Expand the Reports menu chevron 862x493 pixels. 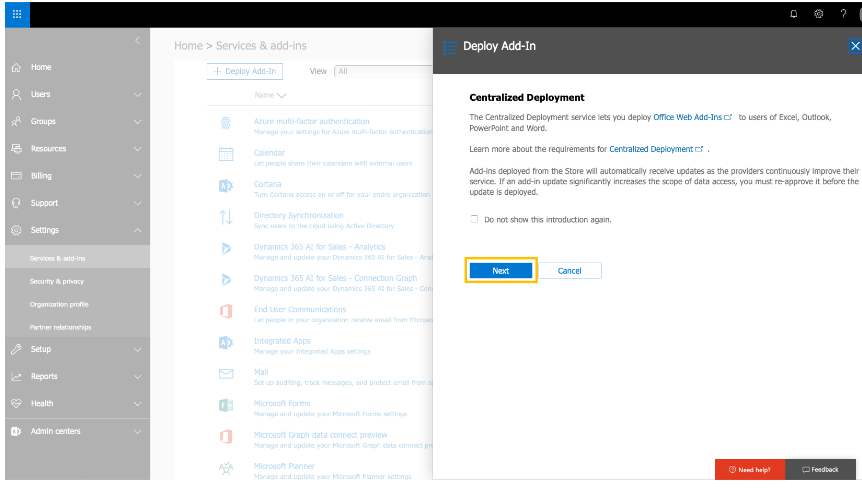(x=137, y=377)
